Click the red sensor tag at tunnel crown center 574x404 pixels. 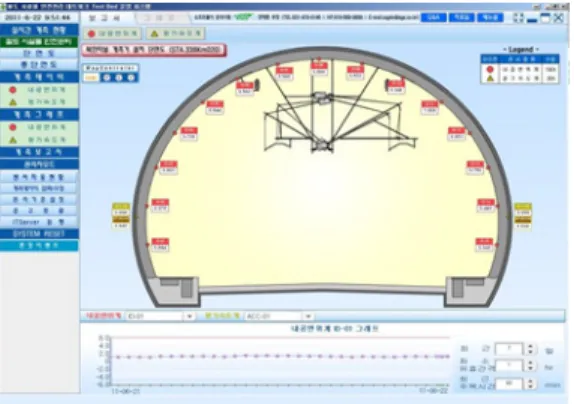tap(319, 68)
